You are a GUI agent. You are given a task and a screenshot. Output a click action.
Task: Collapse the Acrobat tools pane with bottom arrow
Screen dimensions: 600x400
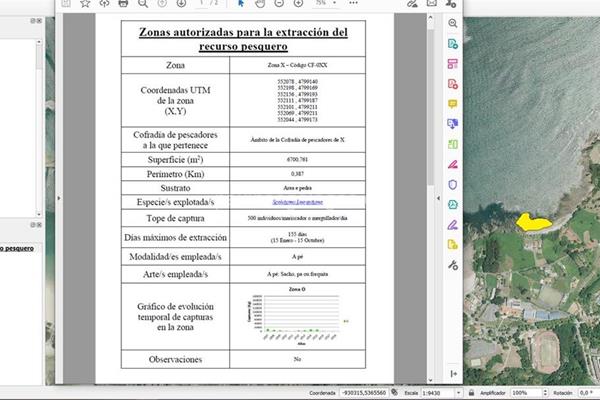pos(453,374)
